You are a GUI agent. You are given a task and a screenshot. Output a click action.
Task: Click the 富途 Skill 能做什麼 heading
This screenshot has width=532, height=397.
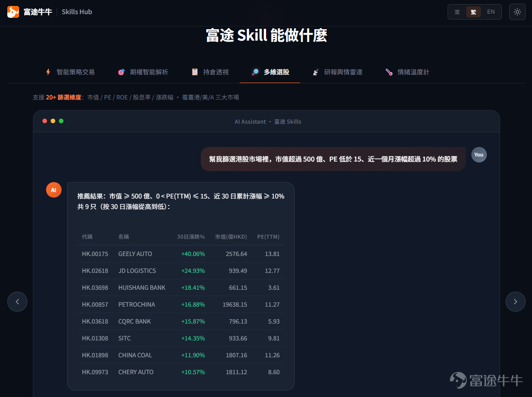point(266,35)
